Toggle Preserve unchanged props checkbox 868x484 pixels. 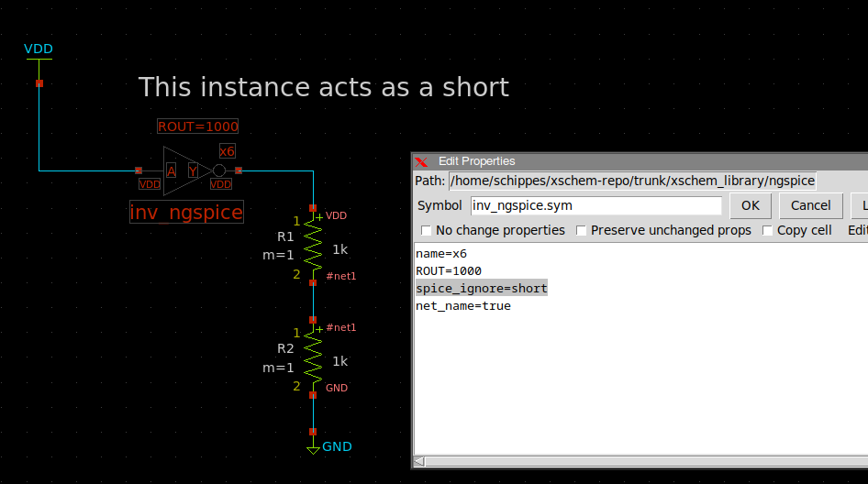coord(582,230)
